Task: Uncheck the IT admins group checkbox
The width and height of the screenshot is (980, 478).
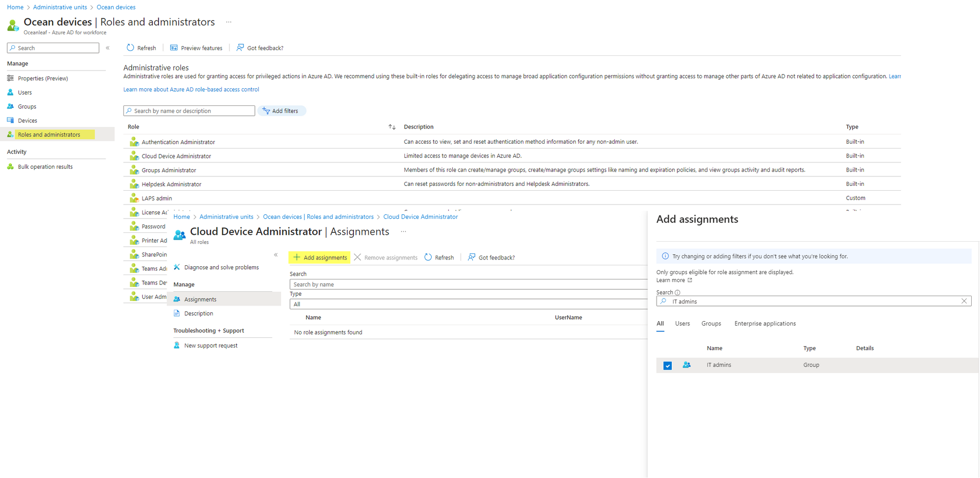Action: (667, 366)
